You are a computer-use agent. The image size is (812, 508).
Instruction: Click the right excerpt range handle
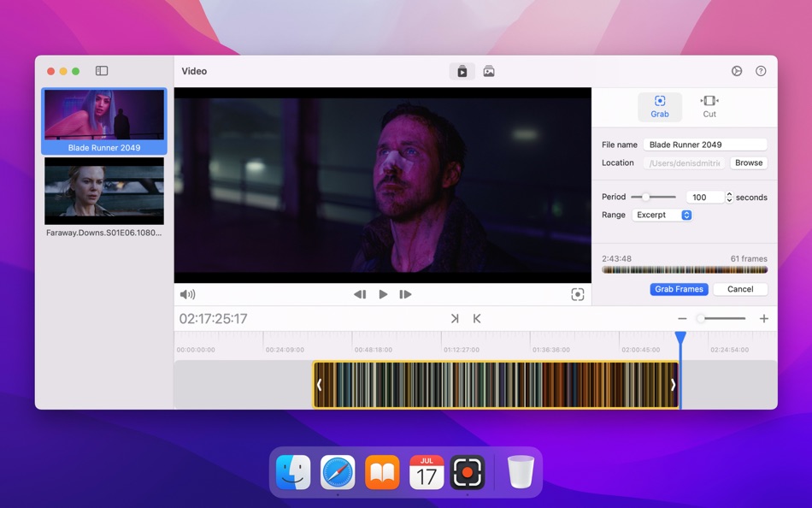(673, 385)
